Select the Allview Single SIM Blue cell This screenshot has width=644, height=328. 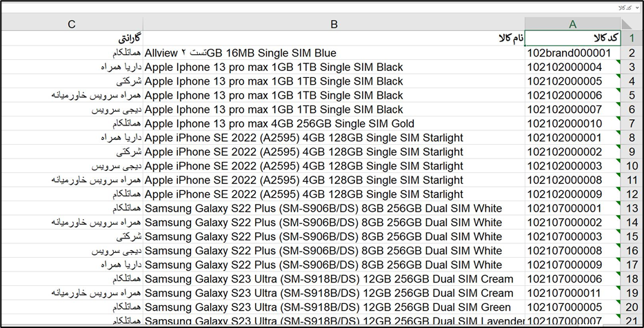coord(334,53)
